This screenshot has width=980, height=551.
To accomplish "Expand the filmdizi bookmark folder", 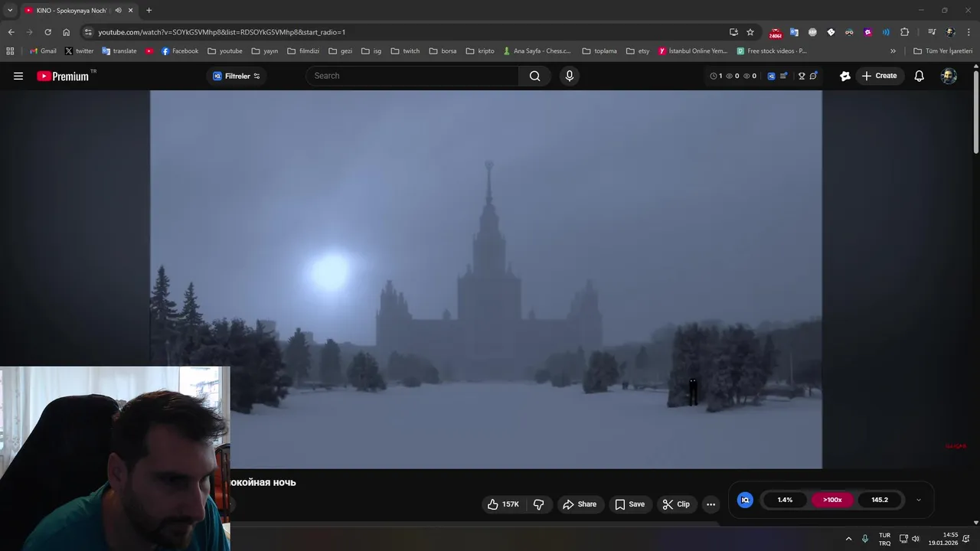I will point(302,51).
